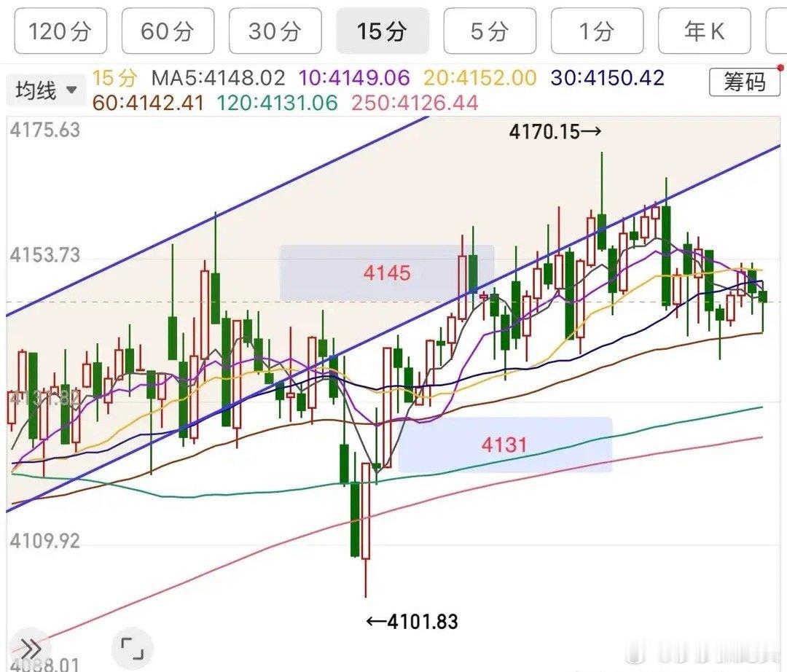
Task: Open the 筹码 chip distribution button
Action: [x=745, y=82]
